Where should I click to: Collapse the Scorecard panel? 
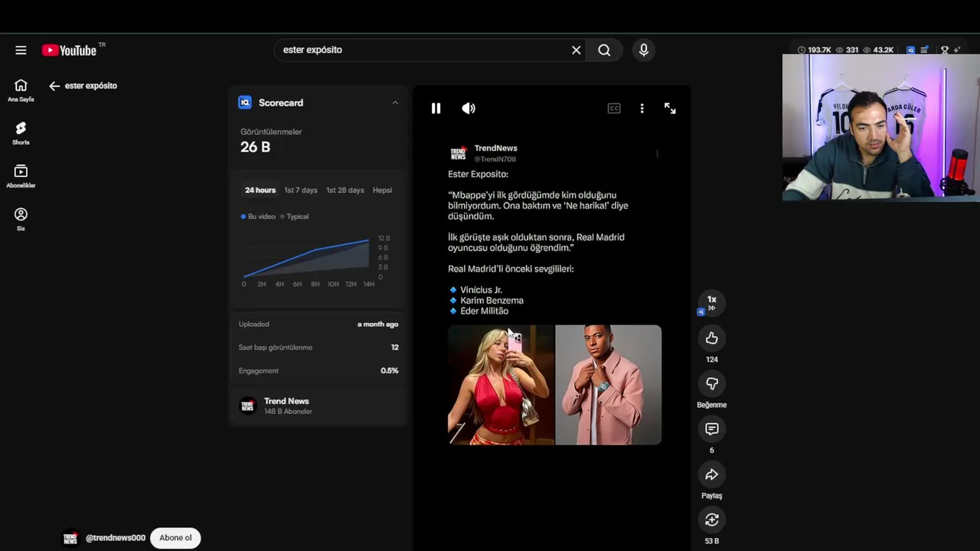point(395,103)
